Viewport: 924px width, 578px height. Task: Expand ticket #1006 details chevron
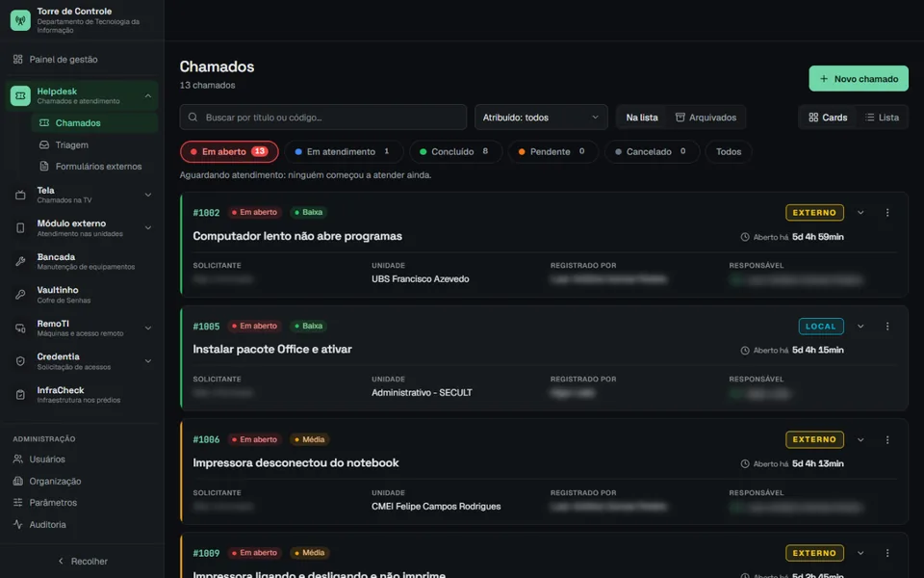(x=860, y=439)
